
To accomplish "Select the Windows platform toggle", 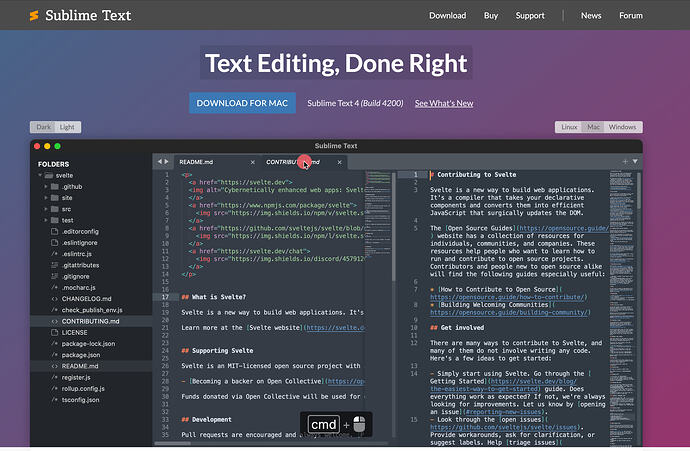I will 622,127.
